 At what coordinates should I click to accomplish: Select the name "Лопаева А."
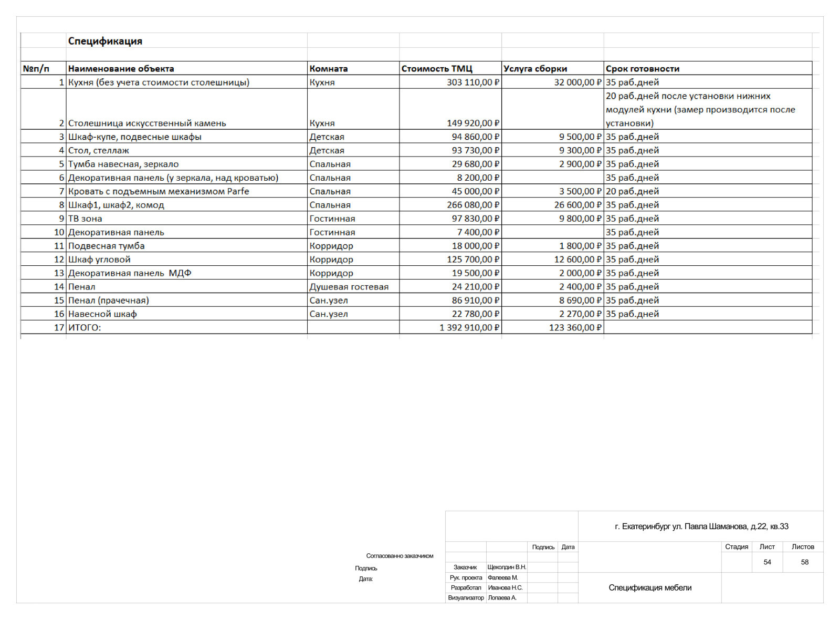(x=502, y=598)
